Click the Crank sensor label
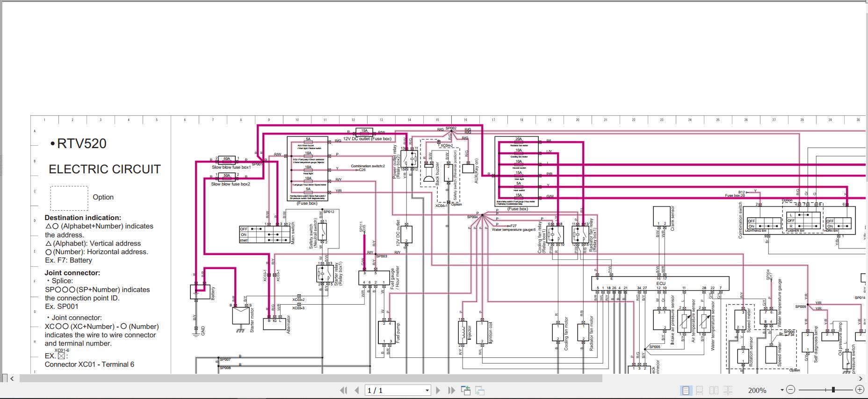The image size is (868, 399). click(x=673, y=218)
